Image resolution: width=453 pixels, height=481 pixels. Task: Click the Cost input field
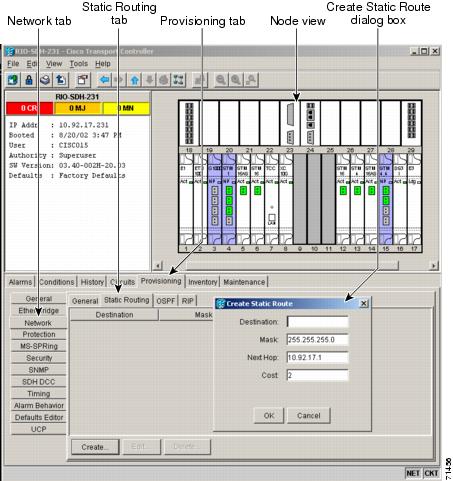(317, 375)
